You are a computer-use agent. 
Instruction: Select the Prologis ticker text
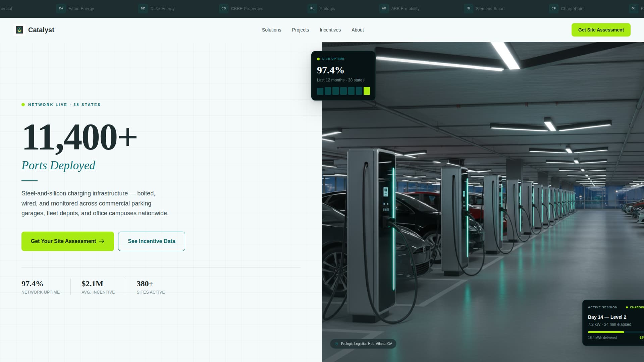pos(327,9)
